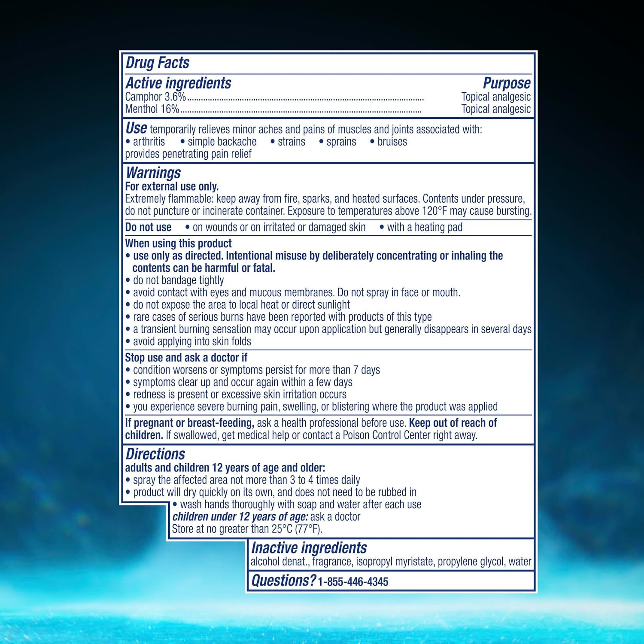The height and width of the screenshot is (644, 644).
Task: Click Stop use and ask a doctor if
Action: coord(186,358)
